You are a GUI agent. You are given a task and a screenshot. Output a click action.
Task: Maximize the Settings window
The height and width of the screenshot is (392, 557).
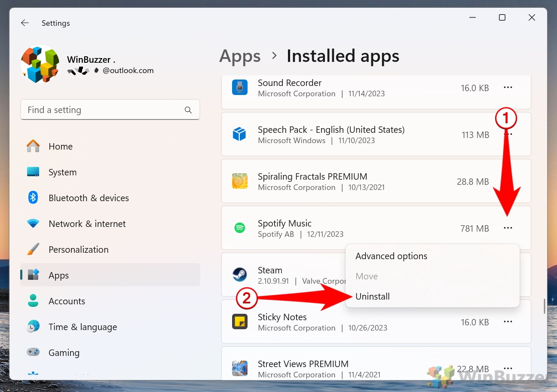tap(502, 18)
